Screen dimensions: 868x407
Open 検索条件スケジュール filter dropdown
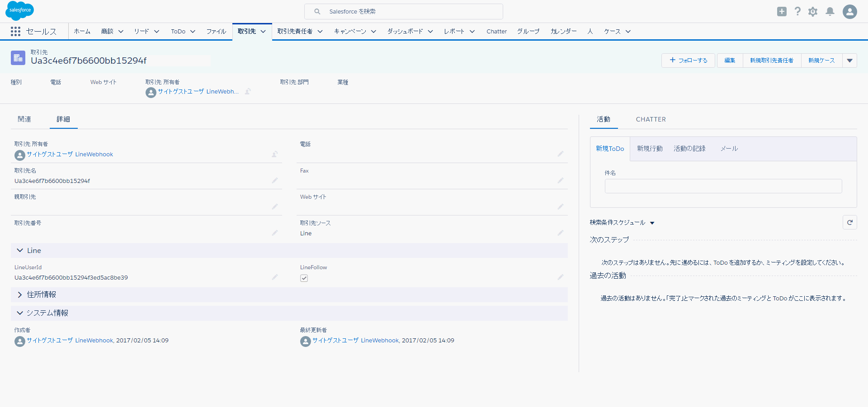[x=652, y=223]
